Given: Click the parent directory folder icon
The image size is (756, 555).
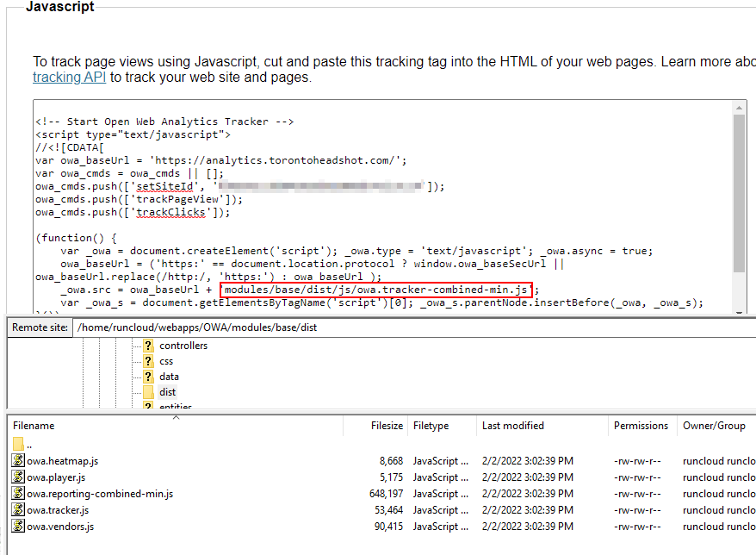Looking at the screenshot, I should tap(18, 444).
